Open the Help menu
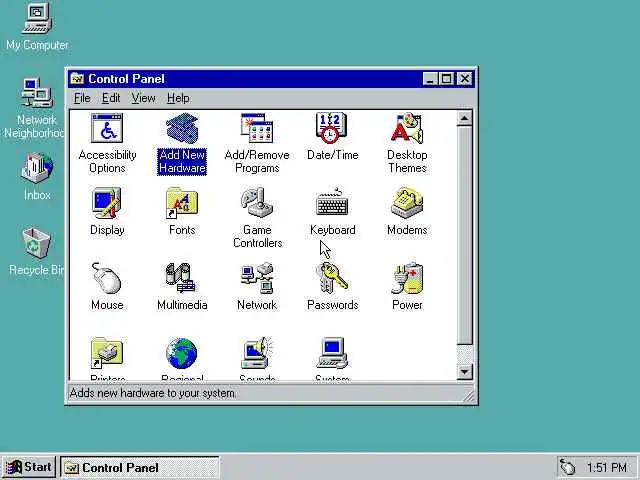This screenshot has width=640, height=480. 178,98
